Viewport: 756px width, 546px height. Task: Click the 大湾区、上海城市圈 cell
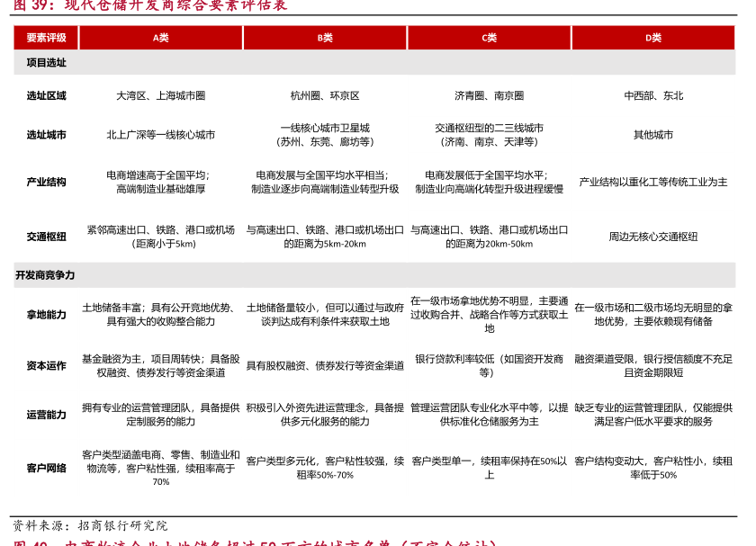[x=160, y=95]
